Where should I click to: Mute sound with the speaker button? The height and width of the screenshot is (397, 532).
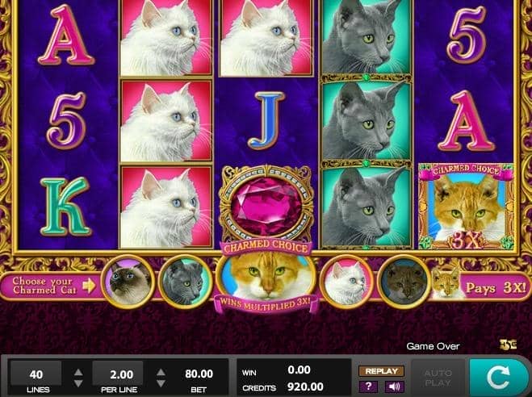[394, 387]
